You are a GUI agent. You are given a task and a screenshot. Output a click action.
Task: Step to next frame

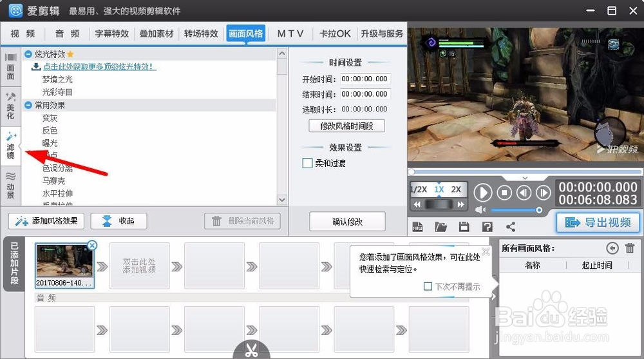544,193
